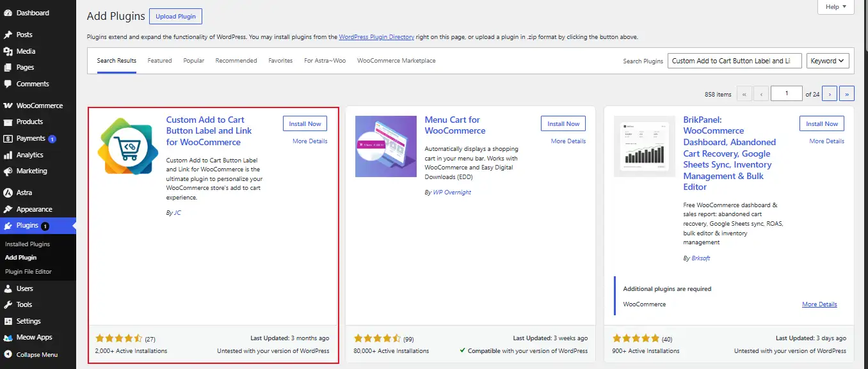
Task: Open the For Astra~Woo tab
Action: click(325, 61)
